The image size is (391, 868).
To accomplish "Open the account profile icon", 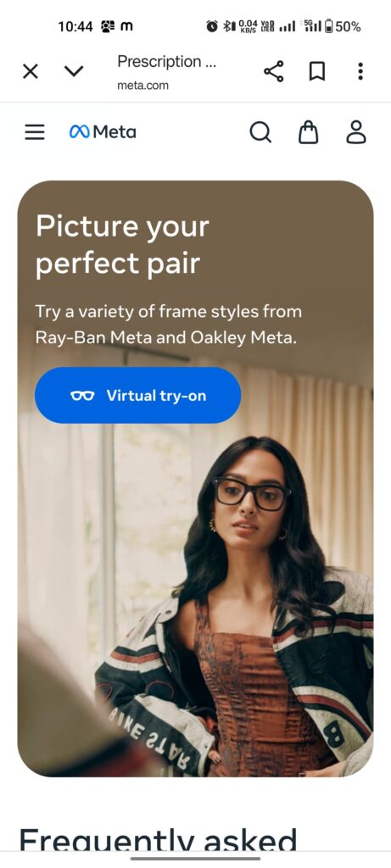I will point(356,132).
